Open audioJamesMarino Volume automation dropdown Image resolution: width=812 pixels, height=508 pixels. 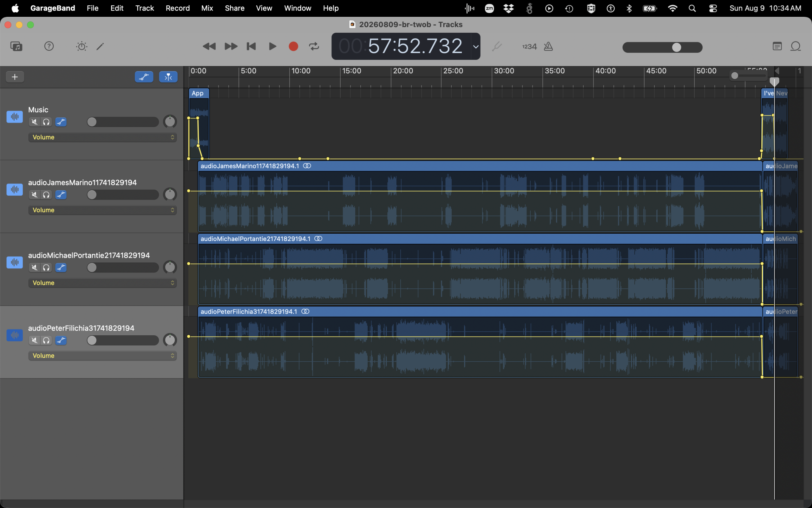102,210
